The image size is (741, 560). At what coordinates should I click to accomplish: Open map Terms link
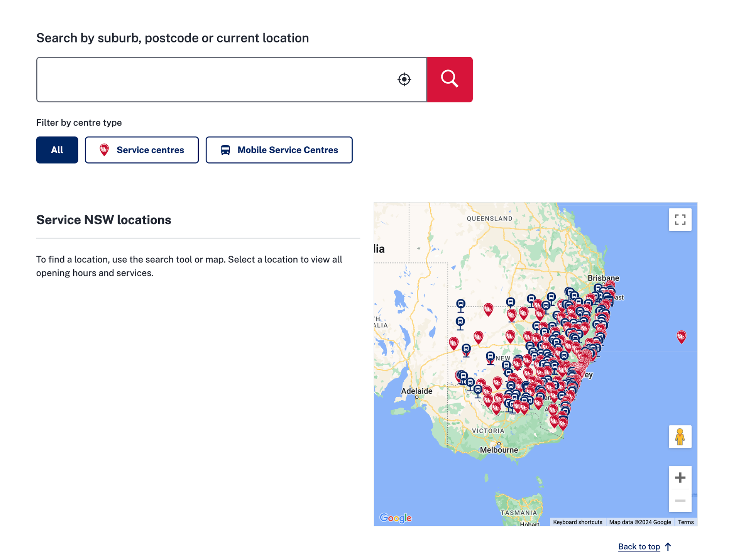click(686, 522)
